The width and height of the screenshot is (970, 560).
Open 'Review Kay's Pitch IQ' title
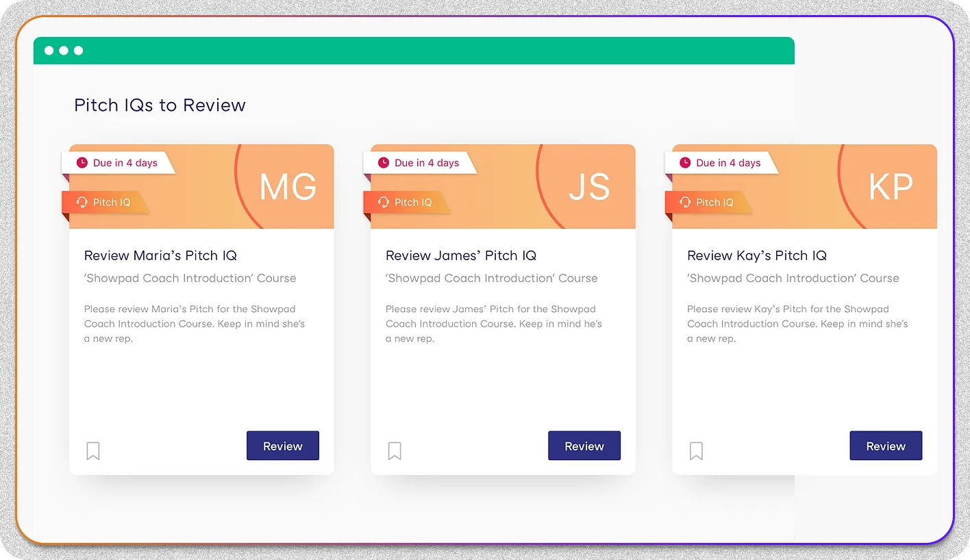[757, 255]
